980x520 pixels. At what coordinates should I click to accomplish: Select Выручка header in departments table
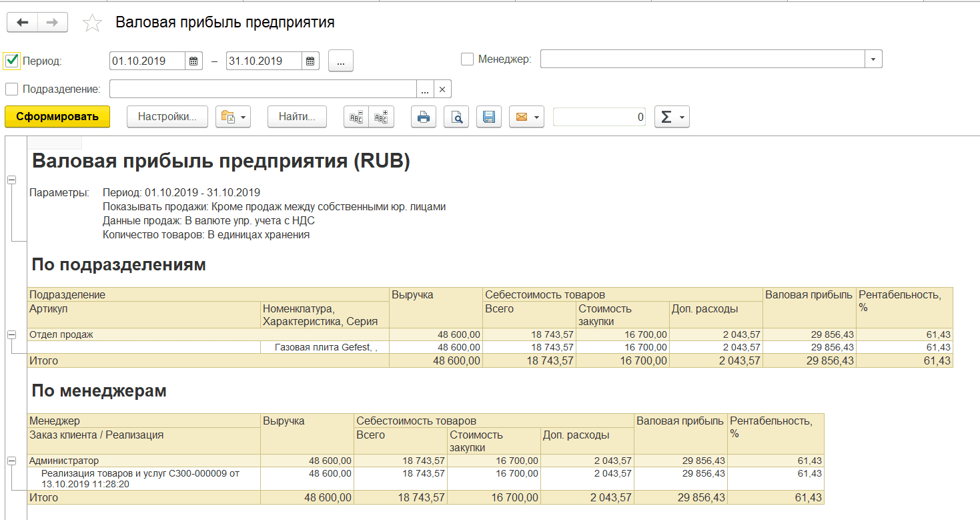436,307
